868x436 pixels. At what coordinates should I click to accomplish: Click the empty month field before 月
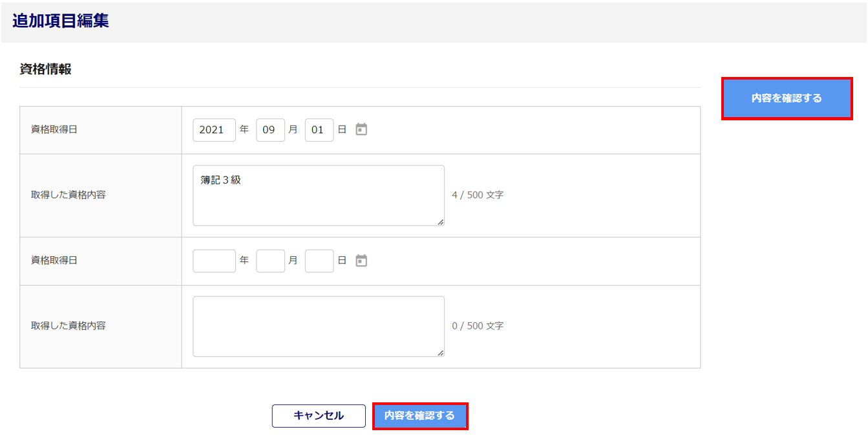(x=270, y=261)
